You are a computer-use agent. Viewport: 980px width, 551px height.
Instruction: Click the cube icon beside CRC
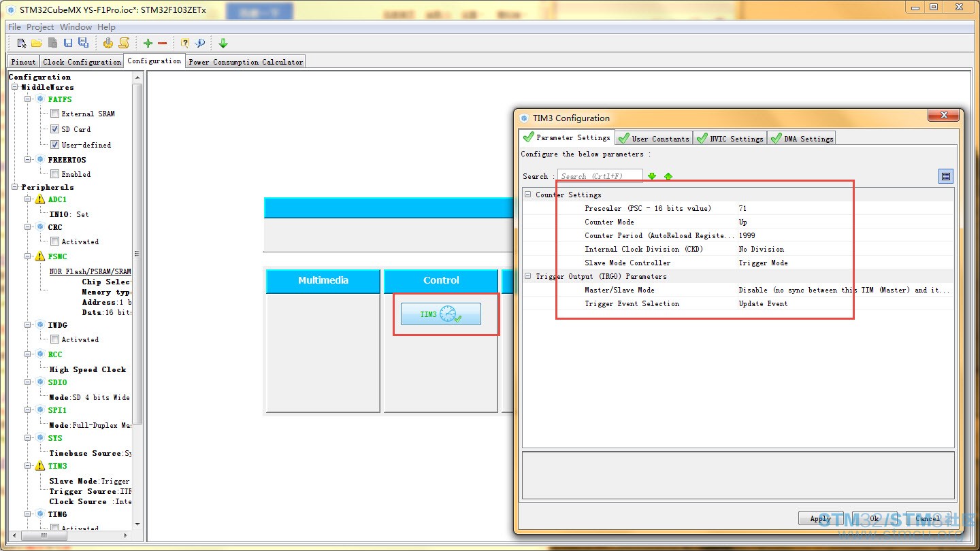[40, 227]
